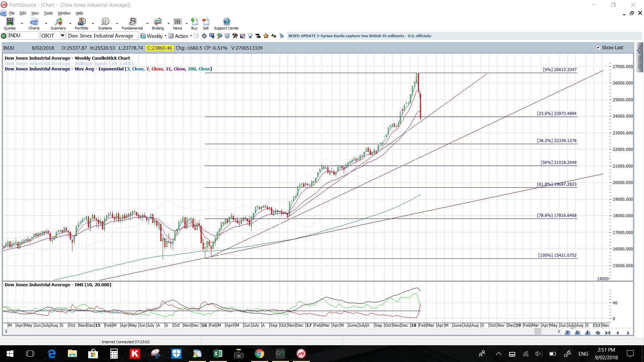
Task: Expand the Portfolio dropdown arrow
Action: click(x=93, y=24)
